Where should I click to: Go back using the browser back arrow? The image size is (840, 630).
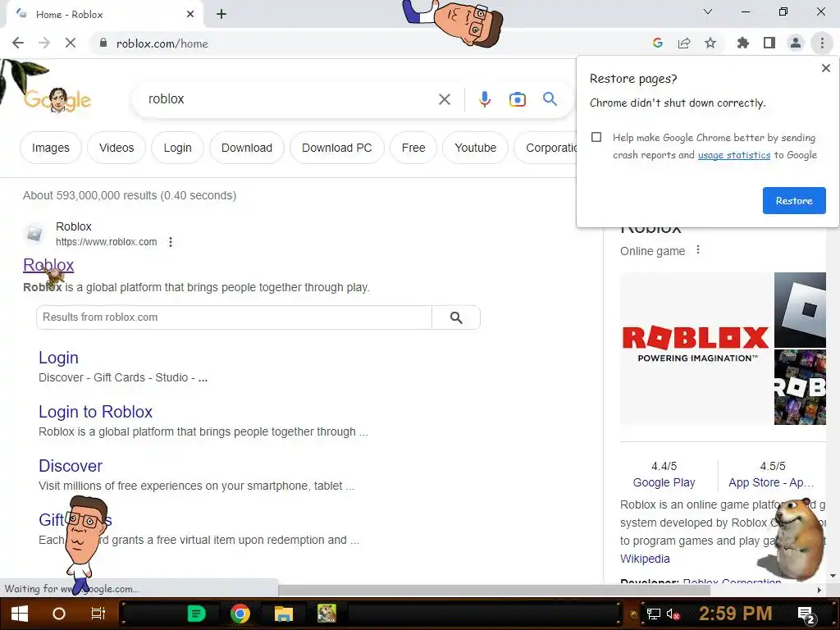point(18,43)
